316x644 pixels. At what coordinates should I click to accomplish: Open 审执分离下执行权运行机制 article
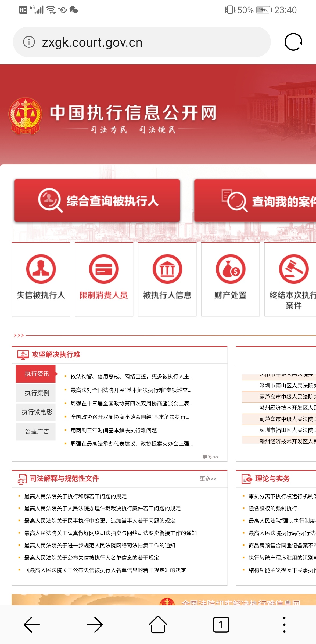pyautogui.click(x=282, y=496)
